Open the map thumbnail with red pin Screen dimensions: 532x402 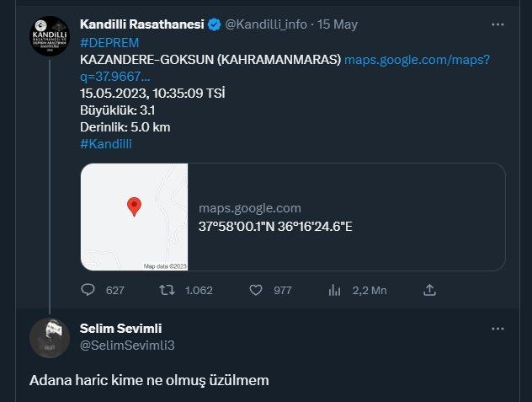[135, 217]
